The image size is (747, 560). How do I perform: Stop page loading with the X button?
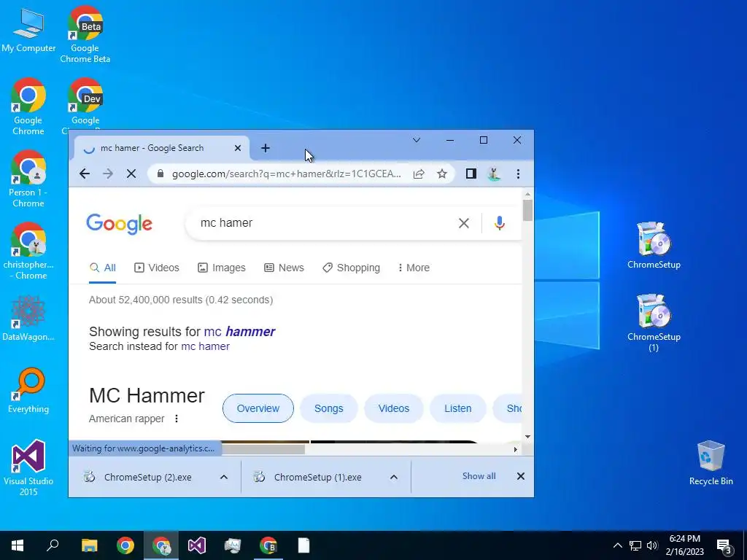point(131,174)
